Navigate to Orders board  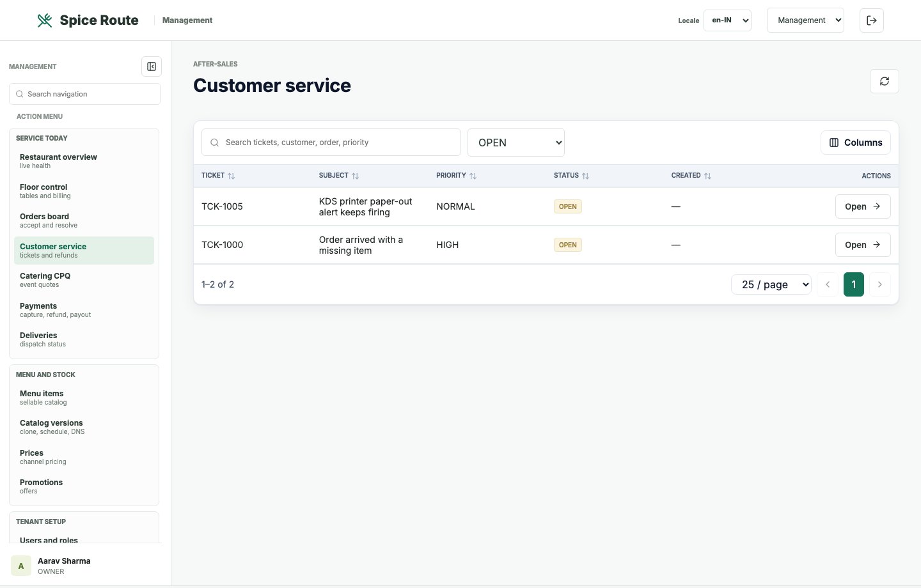pos(84,220)
